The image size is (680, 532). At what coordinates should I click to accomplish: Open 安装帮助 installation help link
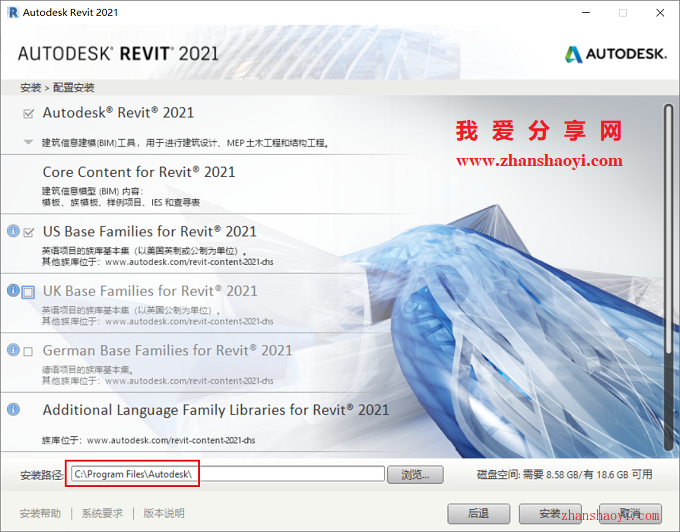click(x=40, y=513)
